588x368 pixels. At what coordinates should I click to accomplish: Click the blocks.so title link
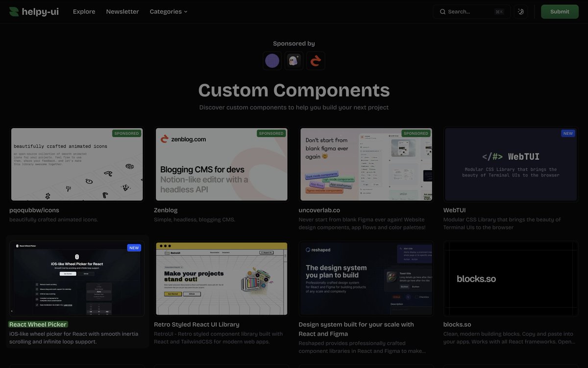[x=457, y=324]
